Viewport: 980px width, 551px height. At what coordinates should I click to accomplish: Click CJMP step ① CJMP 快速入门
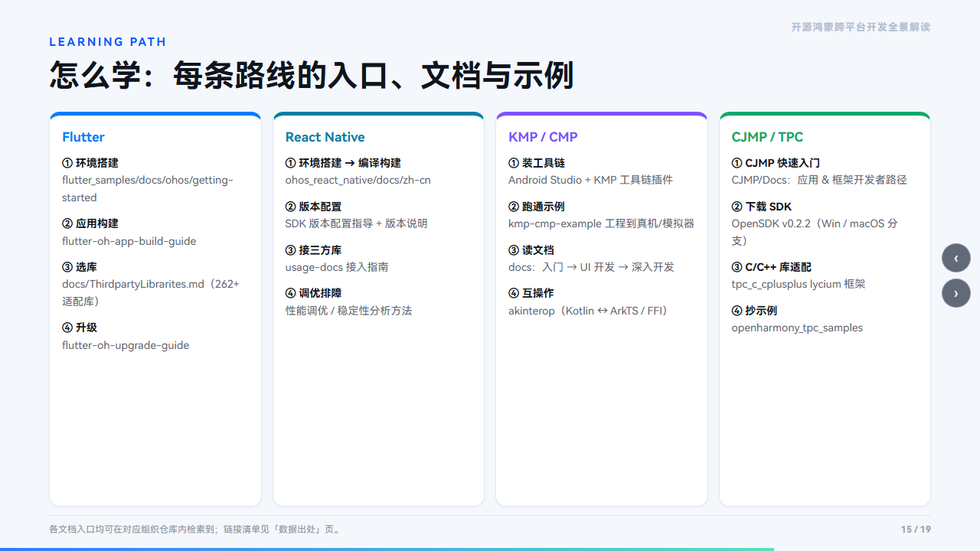tap(776, 163)
